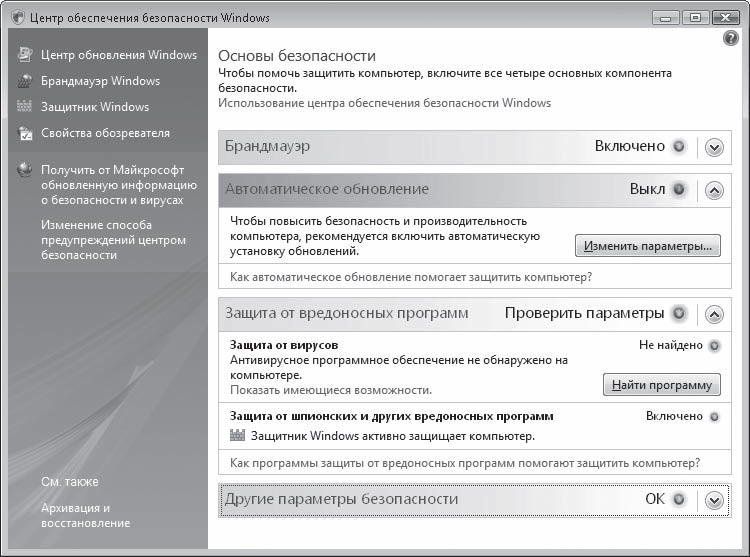Image resolution: width=750 pixels, height=557 pixels.
Task: Expand the Брандмауэр section chevron
Action: pos(713,147)
